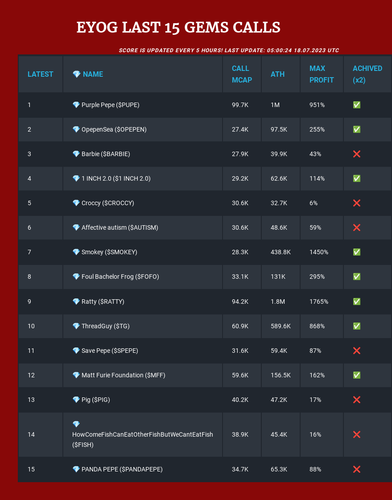
Task: Click green checkmark in OpepenSea row
Action: click(x=357, y=129)
